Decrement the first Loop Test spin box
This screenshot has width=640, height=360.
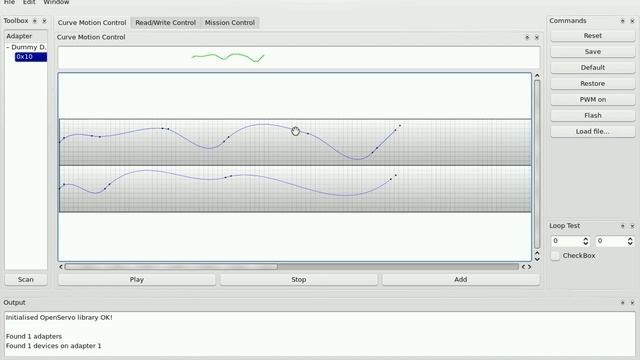tap(586, 244)
